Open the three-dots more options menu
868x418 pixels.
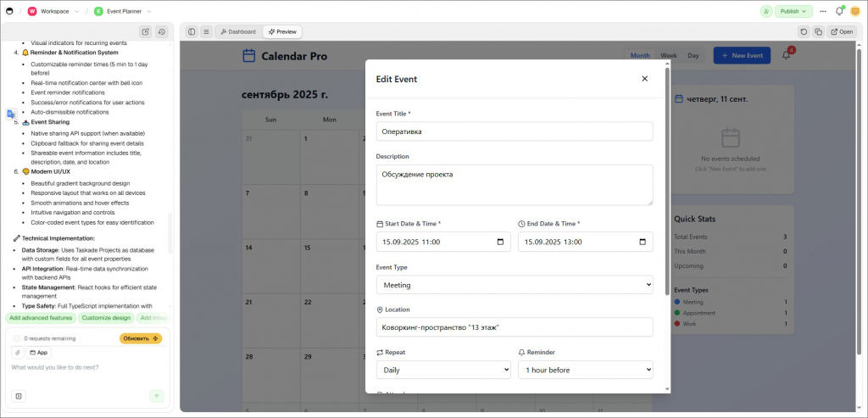coord(822,11)
